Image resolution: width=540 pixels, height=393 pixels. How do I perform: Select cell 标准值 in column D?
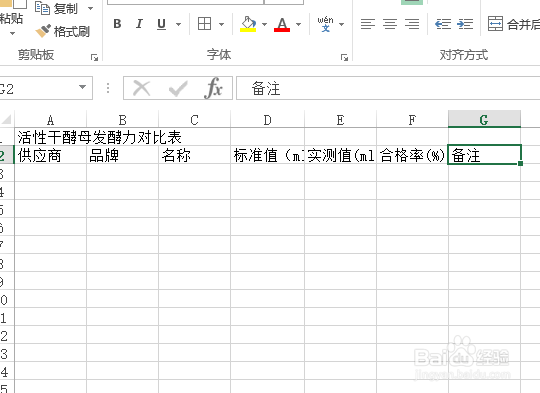coord(268,155)
